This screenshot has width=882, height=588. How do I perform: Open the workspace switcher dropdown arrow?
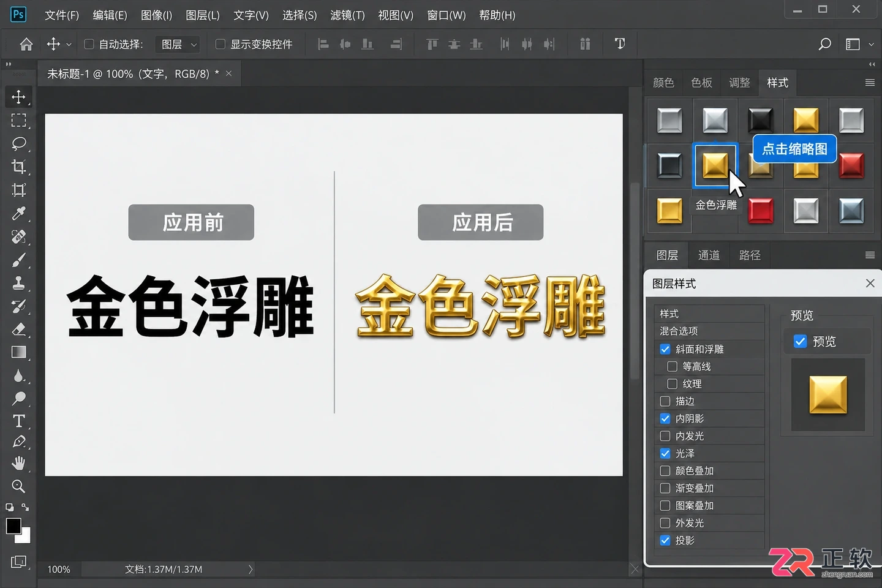(x=871, y=44)
